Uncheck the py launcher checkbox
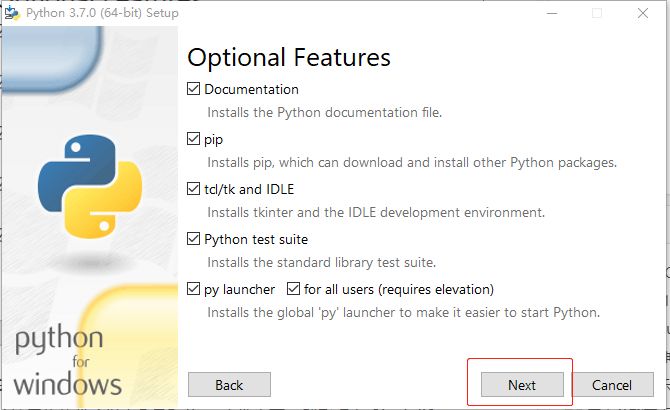The width and height of the screenshot is (670, 410). click(193, 289)
